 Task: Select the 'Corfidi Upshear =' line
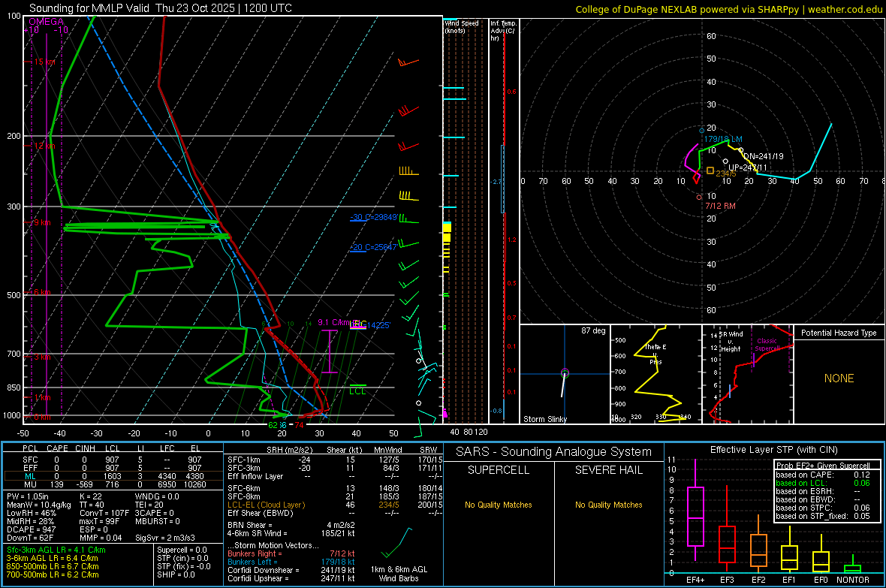tap(291, 578)
